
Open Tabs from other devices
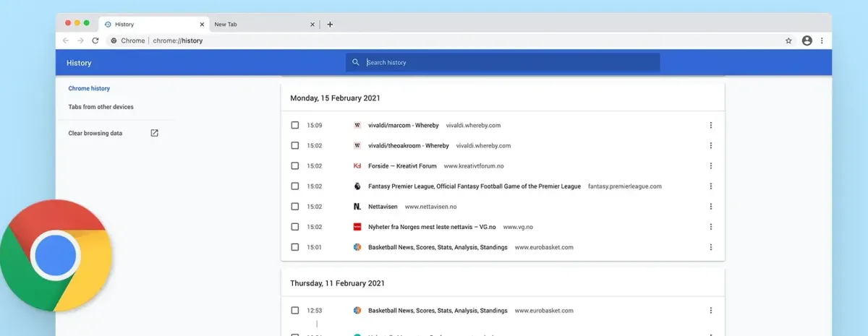[x=101, y=107]
